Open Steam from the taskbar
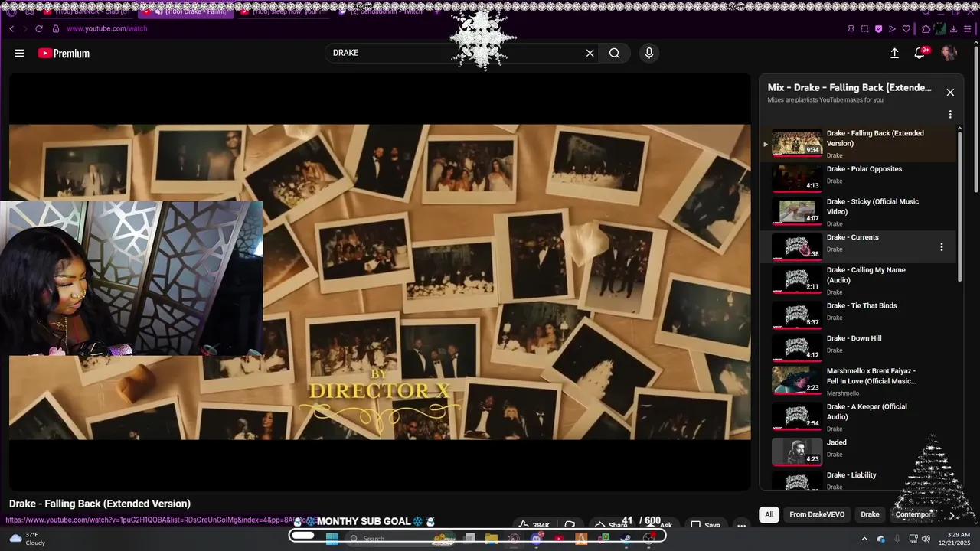 coord(626,539)
